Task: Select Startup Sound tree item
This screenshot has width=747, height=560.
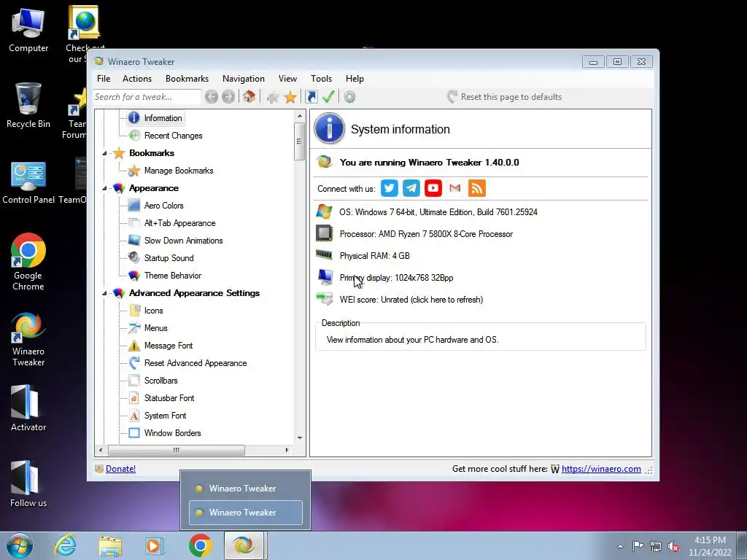Action: click(169, 258)
